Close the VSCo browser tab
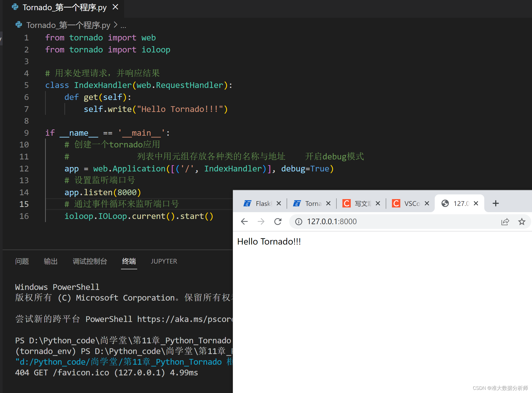 coord(427,203)
